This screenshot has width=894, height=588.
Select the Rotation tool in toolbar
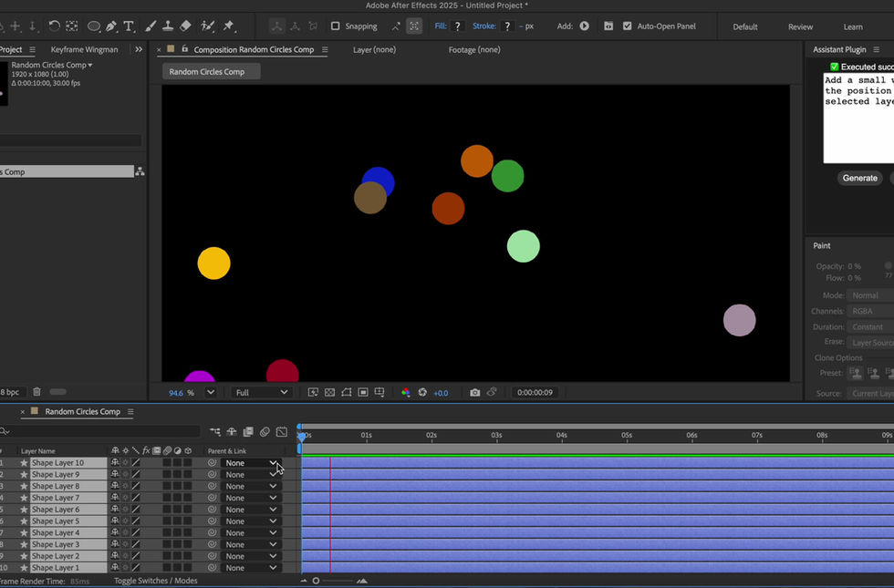[x=54, y=26]
